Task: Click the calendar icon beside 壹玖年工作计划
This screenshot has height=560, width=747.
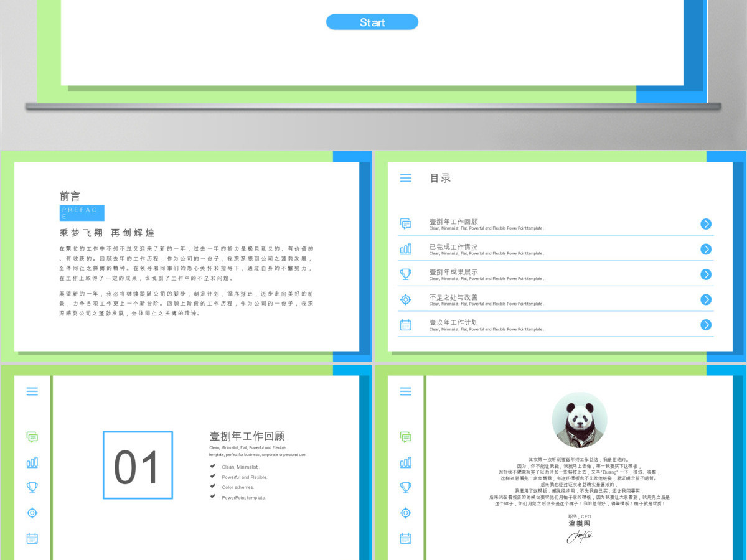Action: 406,324
